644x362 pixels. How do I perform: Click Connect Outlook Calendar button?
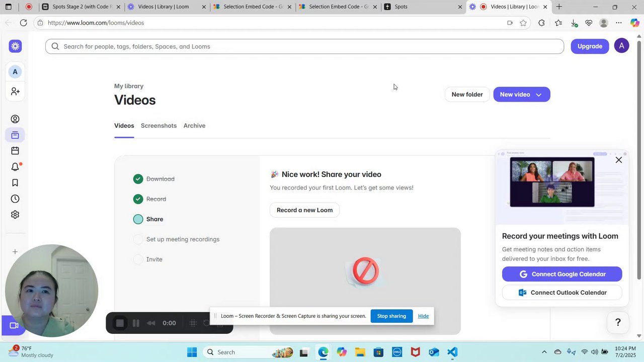click(x=562, y=293)
